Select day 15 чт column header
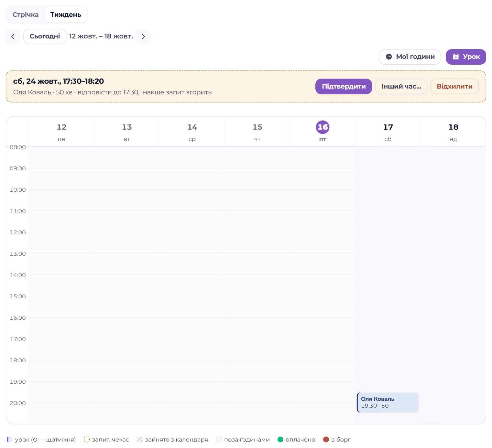The image size is (492, 448). [x=257, y=132]
